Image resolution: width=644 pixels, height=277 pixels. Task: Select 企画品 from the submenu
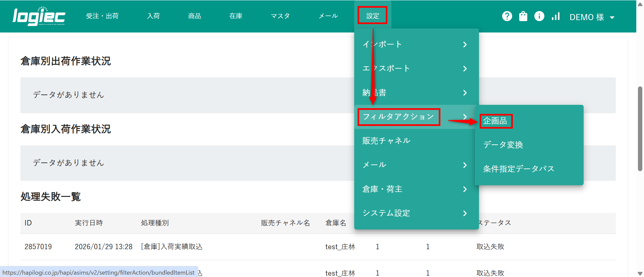point(495,121)
